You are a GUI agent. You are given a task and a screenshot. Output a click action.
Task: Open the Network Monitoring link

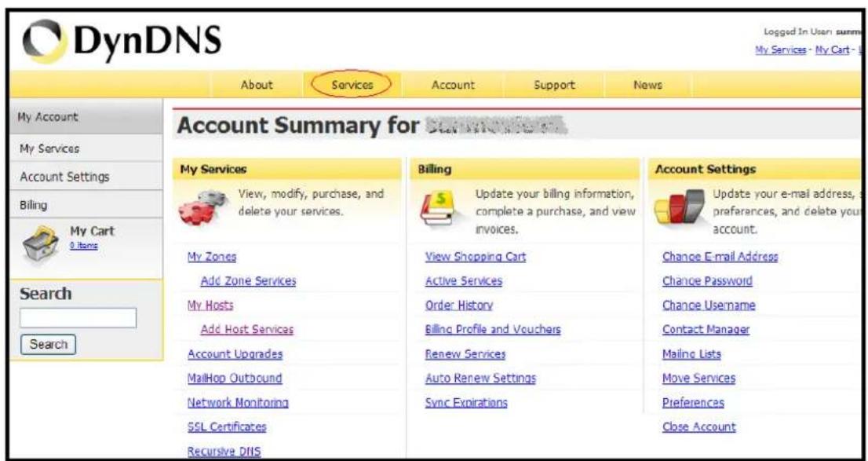point(238,403)
